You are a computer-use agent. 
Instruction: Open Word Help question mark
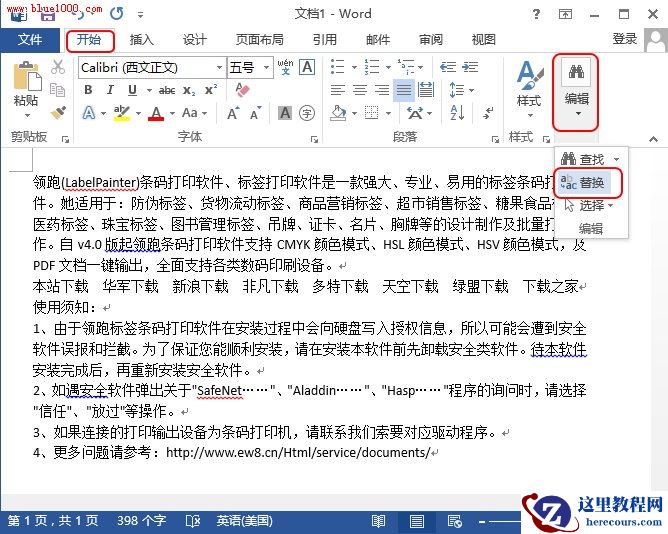click(x=536, y=14)
